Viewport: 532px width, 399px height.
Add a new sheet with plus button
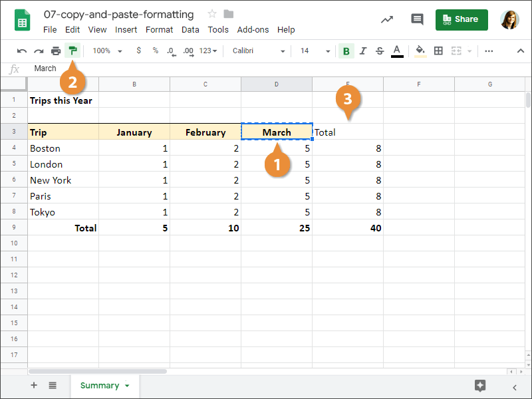click(x=33, y=385)
